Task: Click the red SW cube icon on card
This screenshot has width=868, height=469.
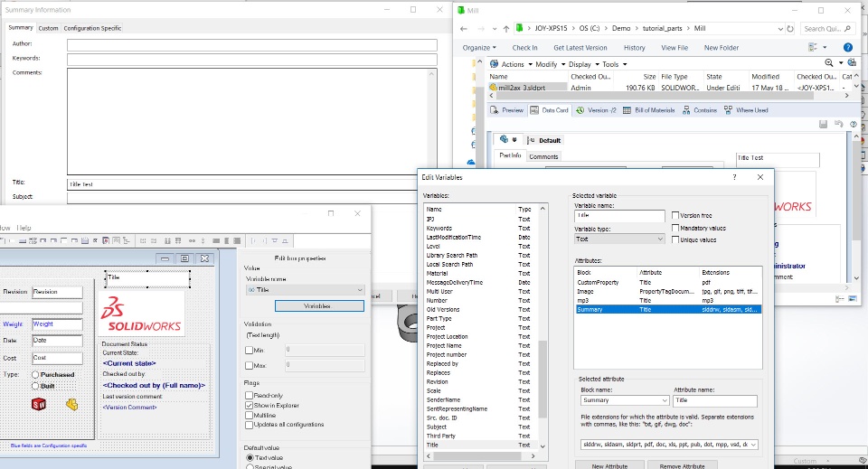Action: (x=39, y=404)
